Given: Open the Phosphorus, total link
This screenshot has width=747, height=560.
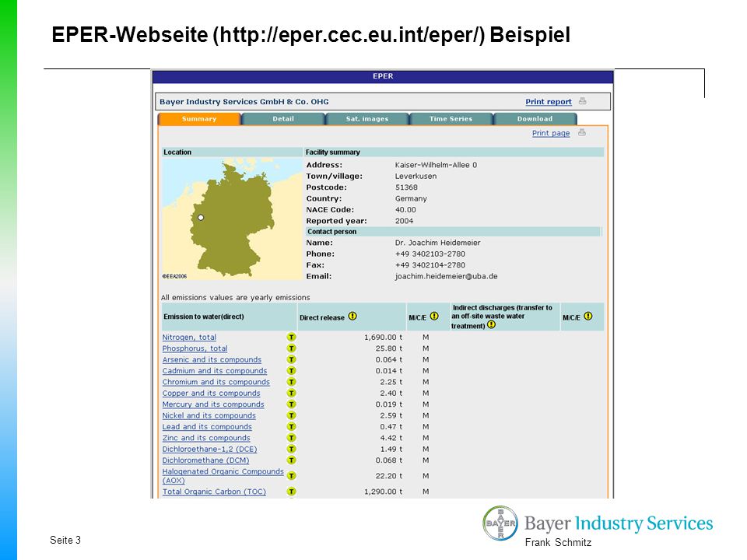Looking at the screenshot, I should 195,348.
